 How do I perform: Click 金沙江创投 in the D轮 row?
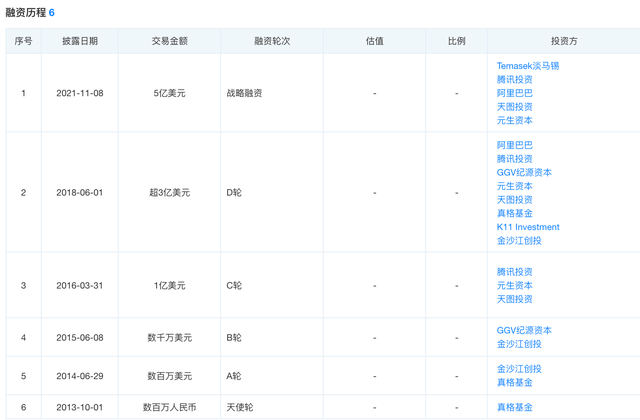click(x=519, y=240)
